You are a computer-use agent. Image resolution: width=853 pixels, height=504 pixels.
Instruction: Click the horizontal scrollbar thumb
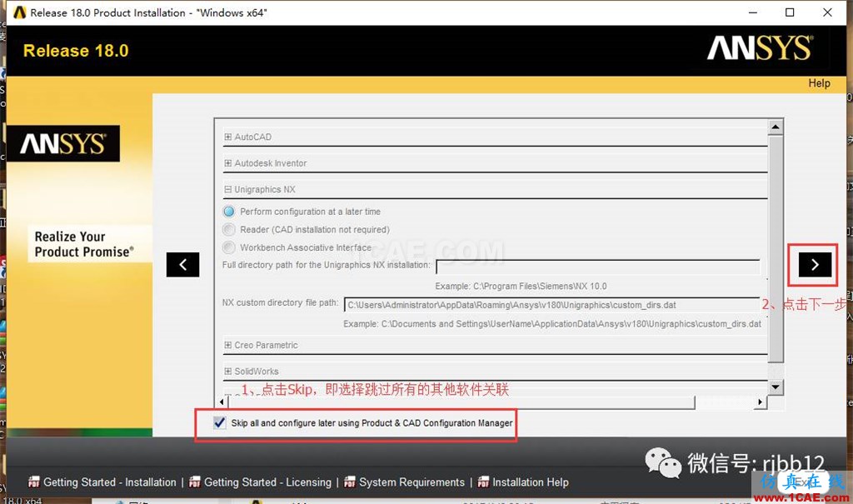[461, 402]
